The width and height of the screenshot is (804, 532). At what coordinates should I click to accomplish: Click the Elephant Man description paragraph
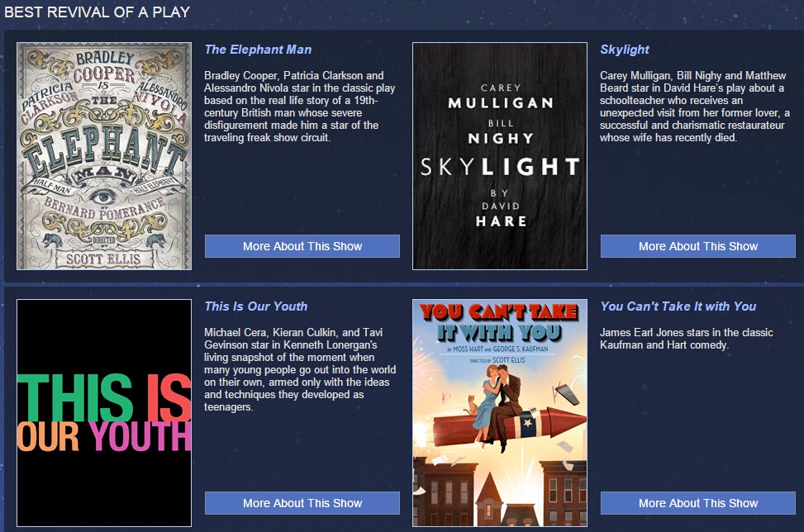pyautogui.click(x=300, y=107)
